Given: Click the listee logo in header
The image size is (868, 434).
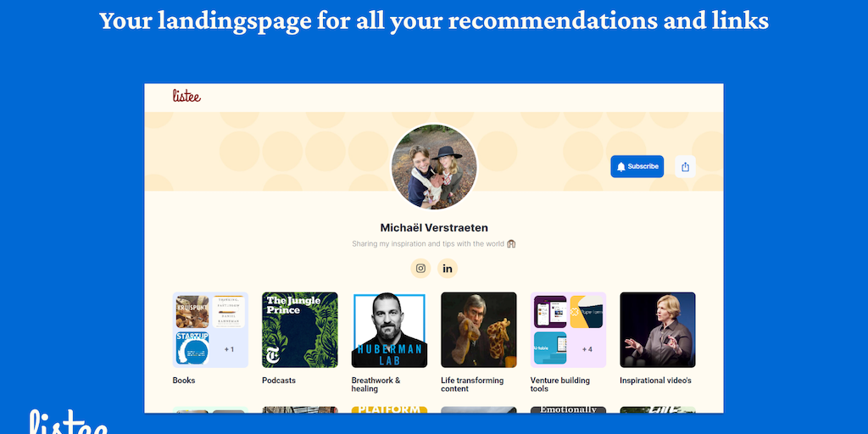Looking at the screenshot, I should pyautogui.click(x=186, y=97).
